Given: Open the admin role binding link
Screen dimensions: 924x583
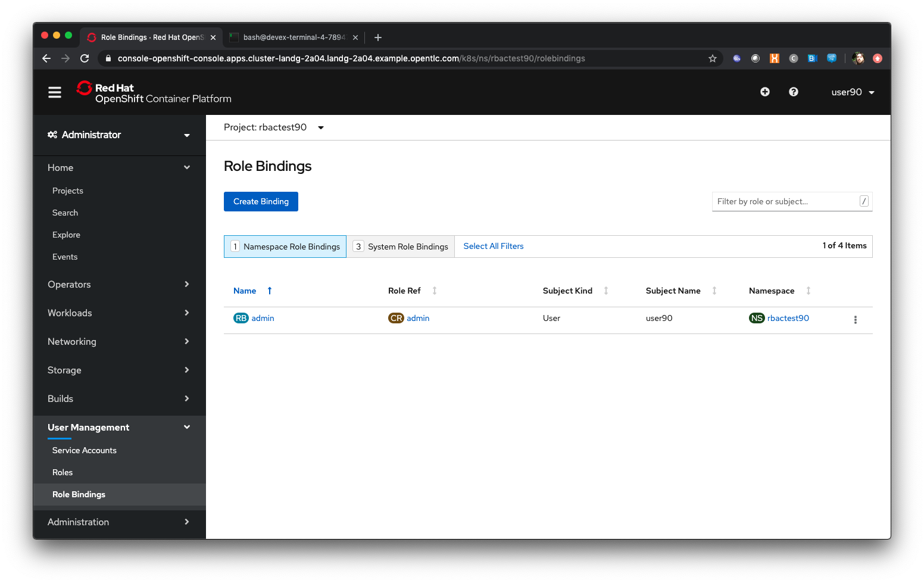Looking at the screenshot, I should point(263,318).
